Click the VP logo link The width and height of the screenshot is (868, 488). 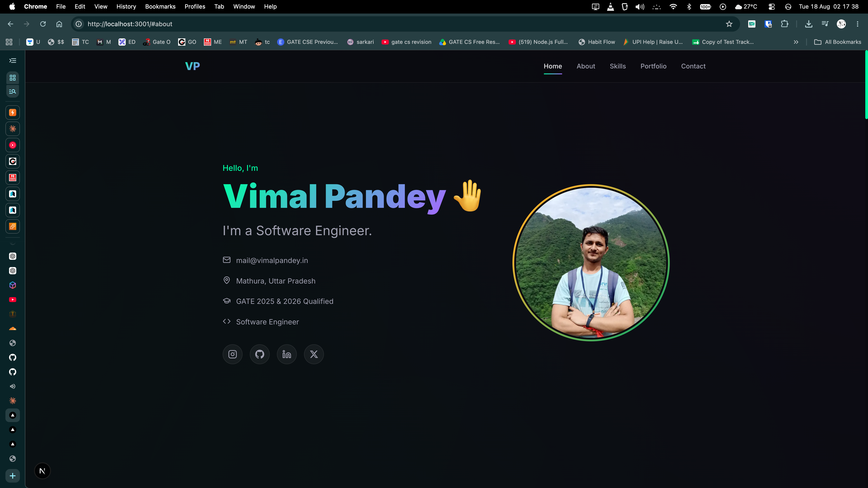pos(192,66)
